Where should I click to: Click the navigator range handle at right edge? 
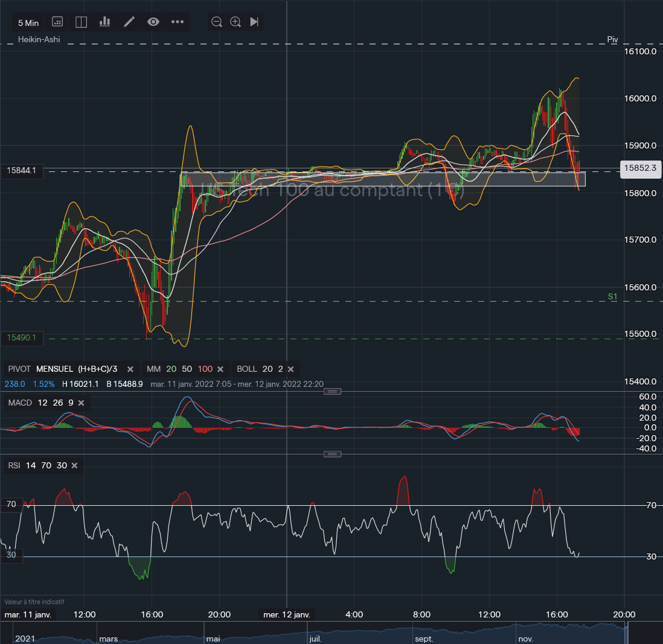click(627, 634)
